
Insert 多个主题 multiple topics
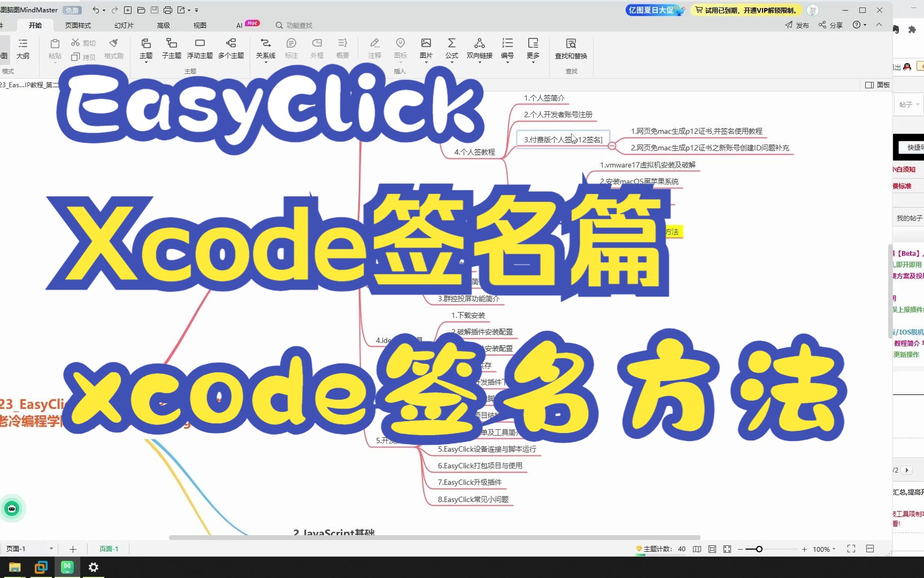pos(231,49)
